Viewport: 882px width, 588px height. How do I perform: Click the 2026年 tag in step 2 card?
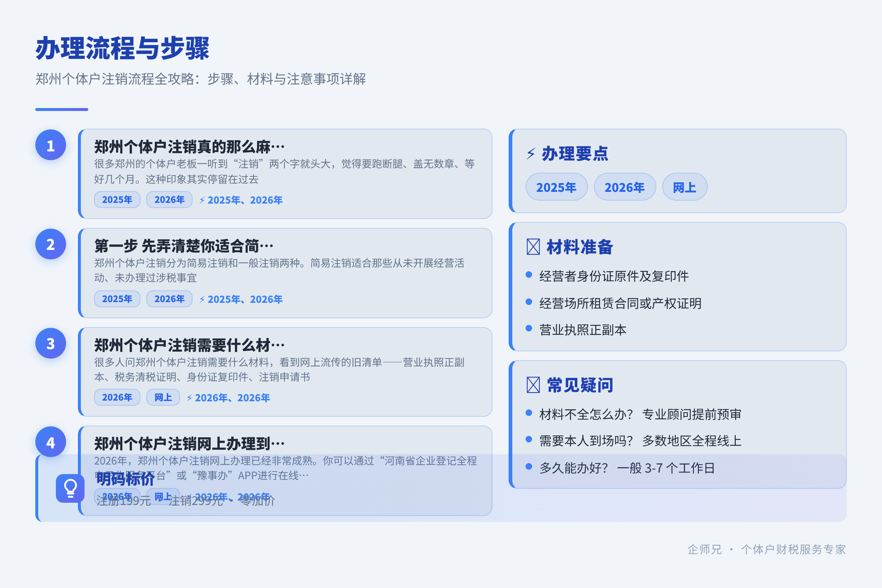pyautogui.click(x=169, y=299)
